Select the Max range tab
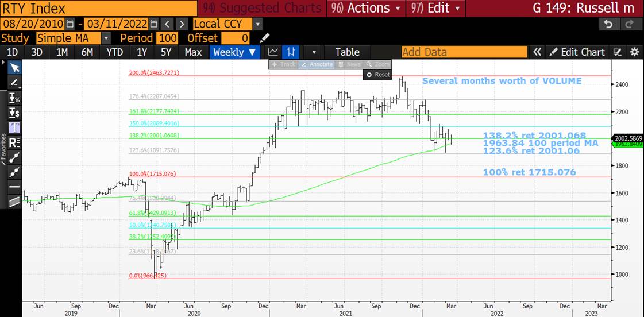 193,52
